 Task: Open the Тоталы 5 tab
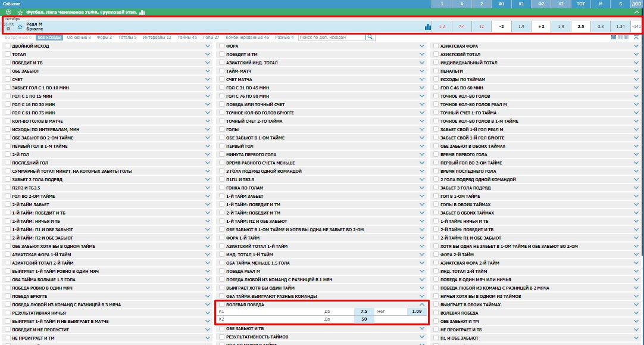127,37
